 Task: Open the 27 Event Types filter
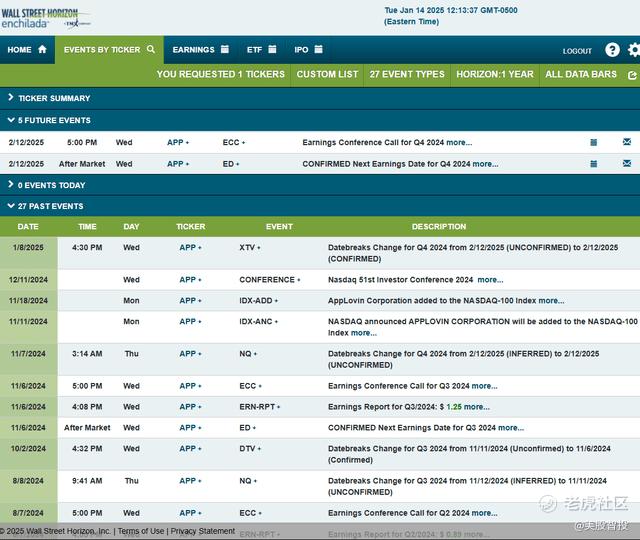click(x=407, y=74)
